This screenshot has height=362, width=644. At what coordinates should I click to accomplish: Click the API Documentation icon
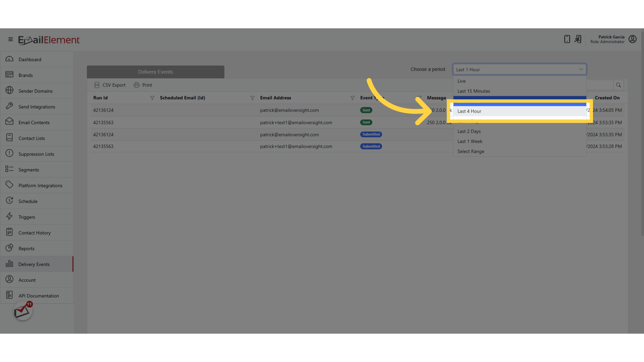(x=9, y=295)
